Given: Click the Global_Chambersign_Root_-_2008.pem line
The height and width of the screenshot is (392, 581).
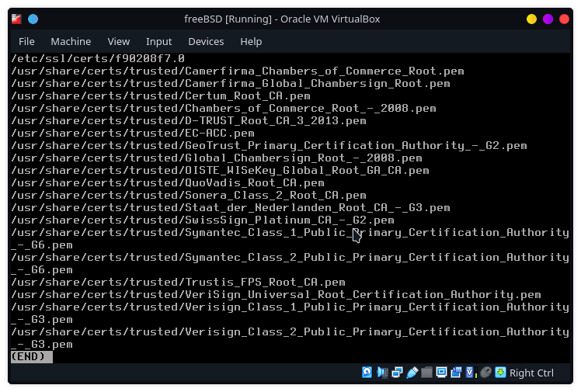Looking at the screenshot, I should tap(217, 158).
